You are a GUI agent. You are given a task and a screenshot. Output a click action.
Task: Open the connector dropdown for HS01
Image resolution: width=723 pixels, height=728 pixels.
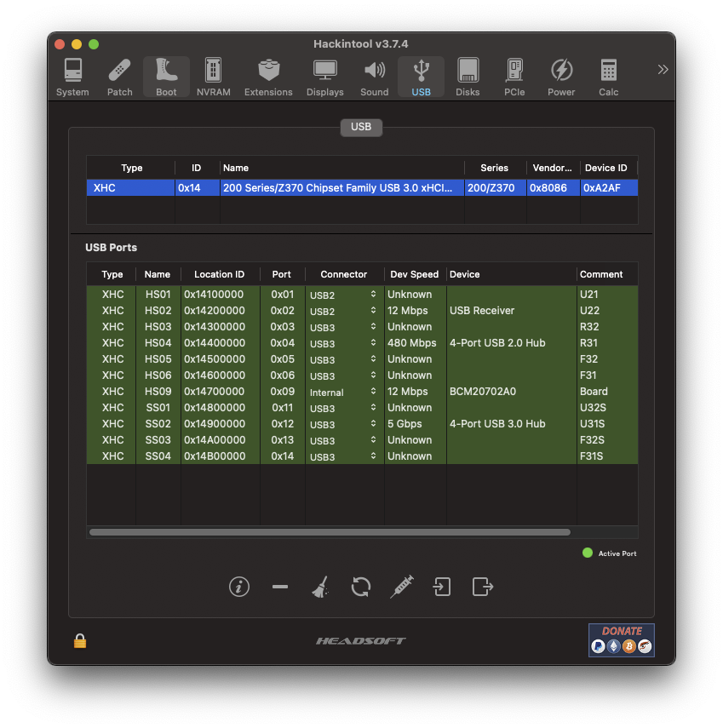tap(344, 295)
